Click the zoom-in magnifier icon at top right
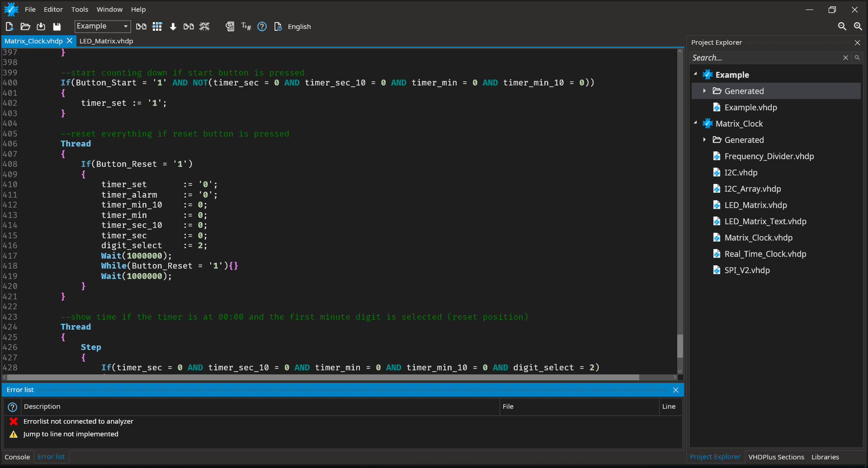868x468 pixels. click(x=858, y=27)
